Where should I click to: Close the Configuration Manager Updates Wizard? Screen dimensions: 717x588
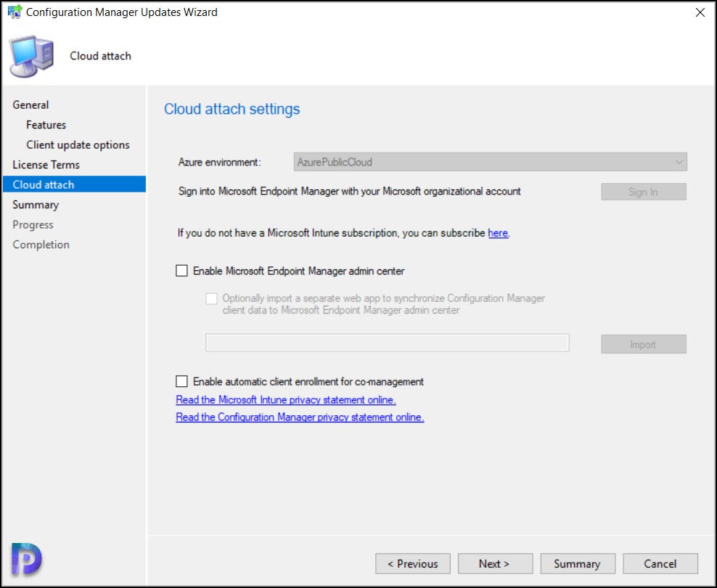point(700,12)
